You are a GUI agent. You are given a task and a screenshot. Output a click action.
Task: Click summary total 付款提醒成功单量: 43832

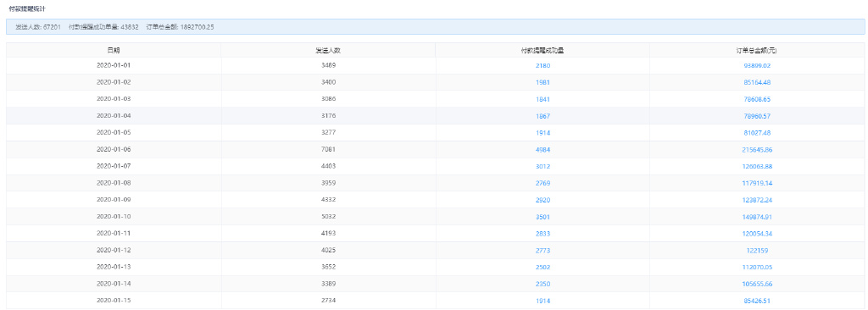[103, 26]
